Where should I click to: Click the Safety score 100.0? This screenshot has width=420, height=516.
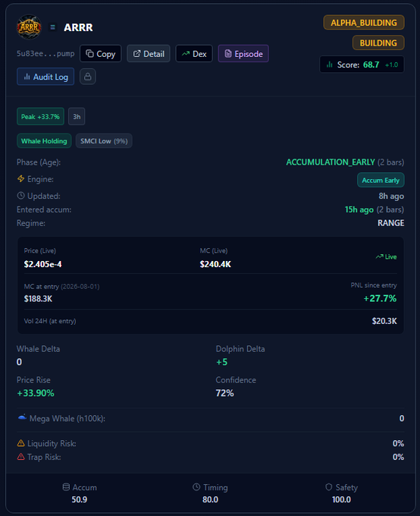341,499
